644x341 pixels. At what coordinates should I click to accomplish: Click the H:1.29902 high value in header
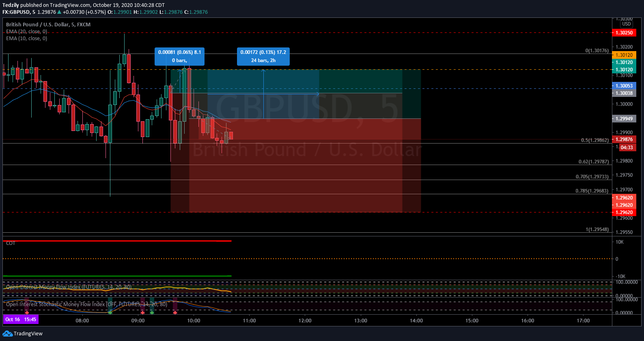[146, 12]
